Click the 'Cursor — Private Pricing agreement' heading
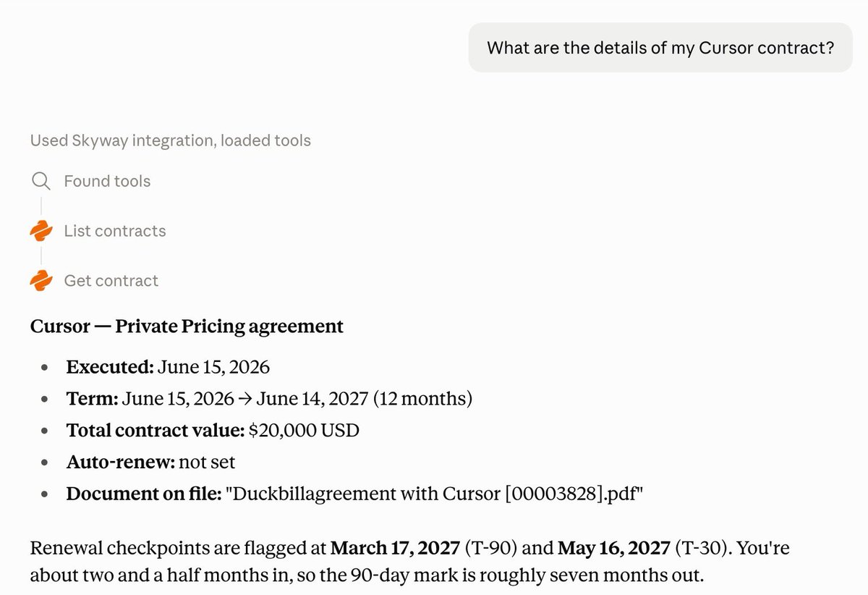 click(187, 326)
